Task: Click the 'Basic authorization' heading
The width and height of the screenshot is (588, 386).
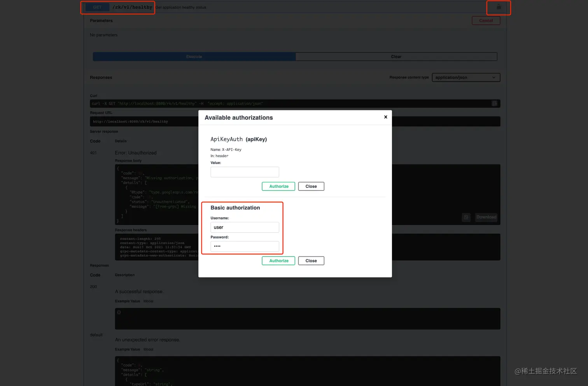Action: pyautogui.click(x=235, y=208)
